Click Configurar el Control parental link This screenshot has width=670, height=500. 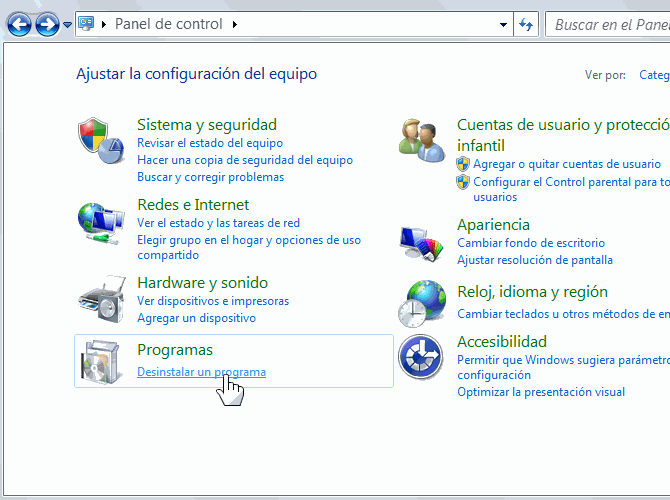[x=571, y=189]
